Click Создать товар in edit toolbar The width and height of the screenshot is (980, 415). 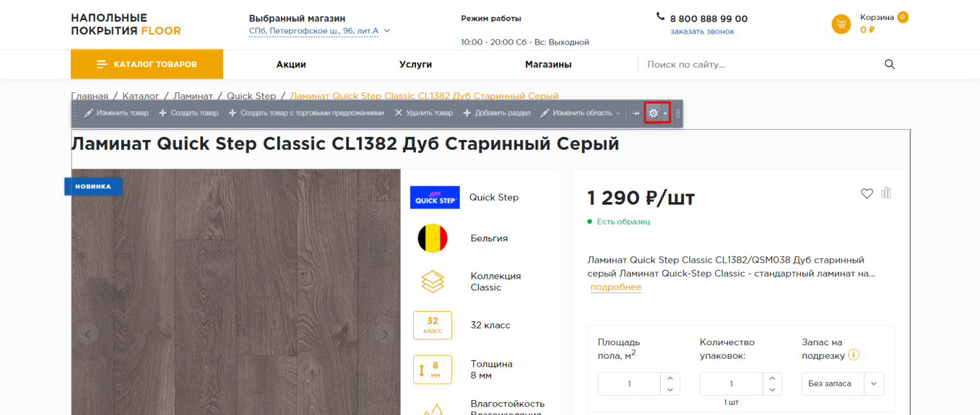coord(189,114)
